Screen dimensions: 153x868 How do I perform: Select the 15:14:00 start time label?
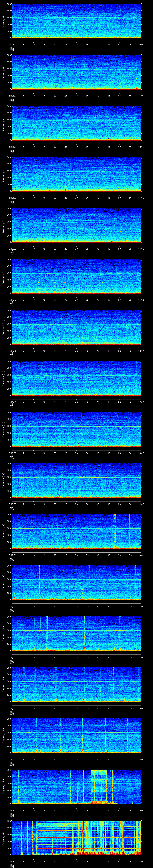coord(12,300)
